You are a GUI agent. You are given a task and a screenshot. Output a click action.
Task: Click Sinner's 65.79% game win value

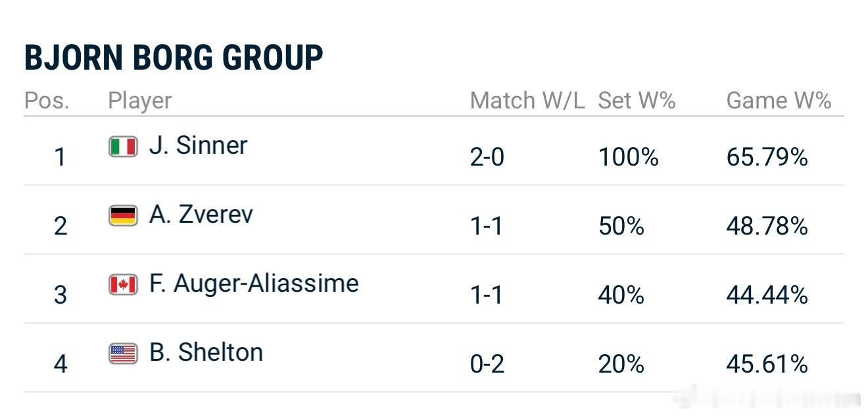tap(767, 158)
